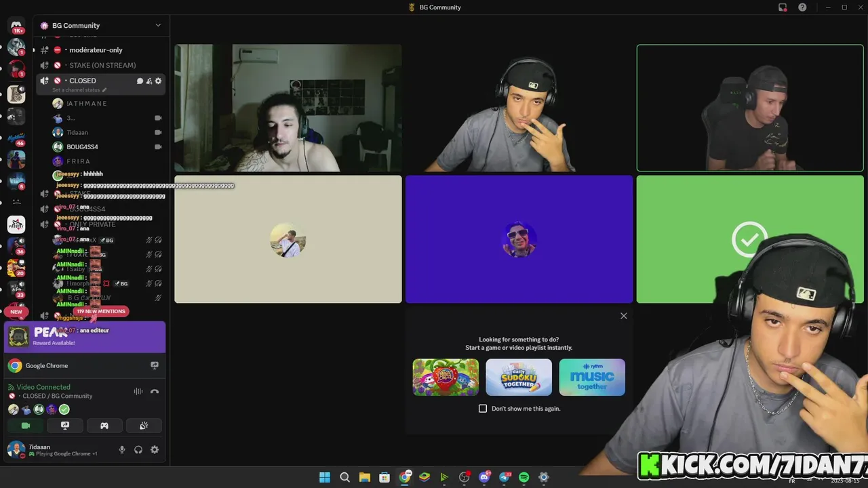Stop streaming Google Chrome icon
Screen dimensions: 868x488
click(x=155, y=365)
